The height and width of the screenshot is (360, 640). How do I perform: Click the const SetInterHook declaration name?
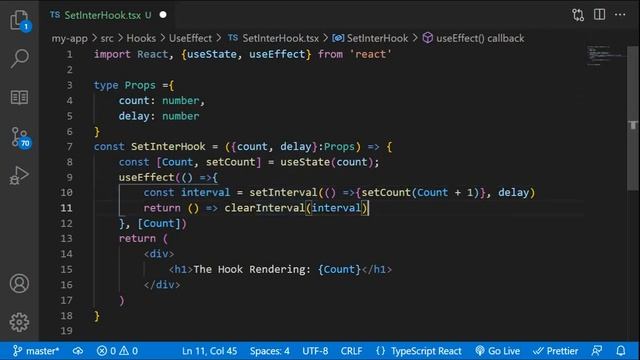(x=168, y=147)
